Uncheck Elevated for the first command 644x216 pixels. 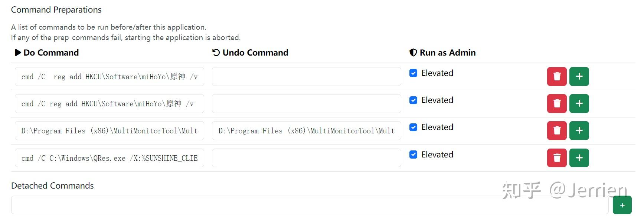click(413, 73)
